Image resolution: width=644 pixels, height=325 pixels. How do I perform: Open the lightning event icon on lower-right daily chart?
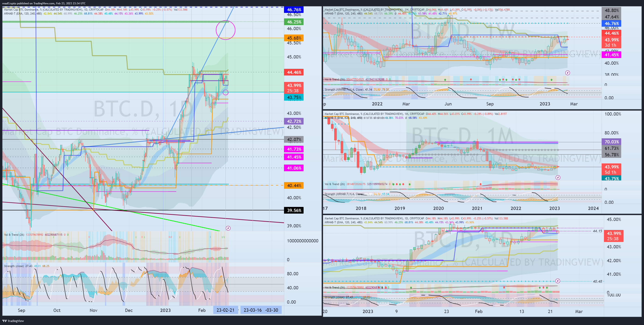click(557, 281)
